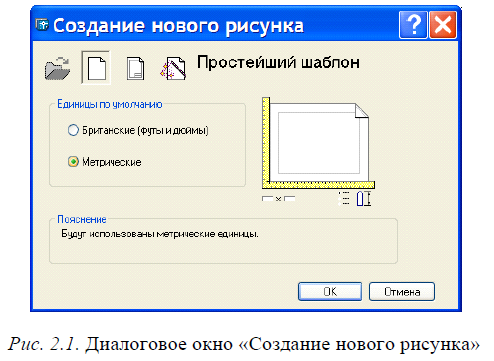
Task: Open the Use a wizard icon
Action: coord(173,68)
